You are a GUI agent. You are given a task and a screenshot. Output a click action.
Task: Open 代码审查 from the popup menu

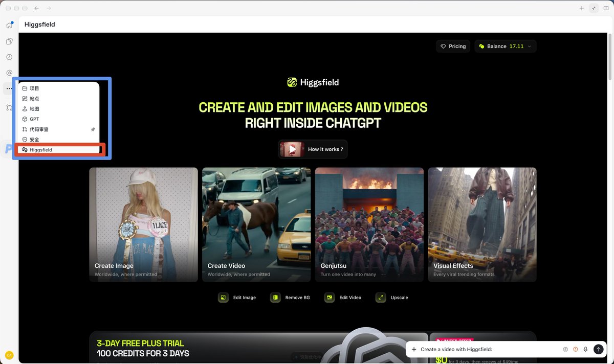(58, 129)
